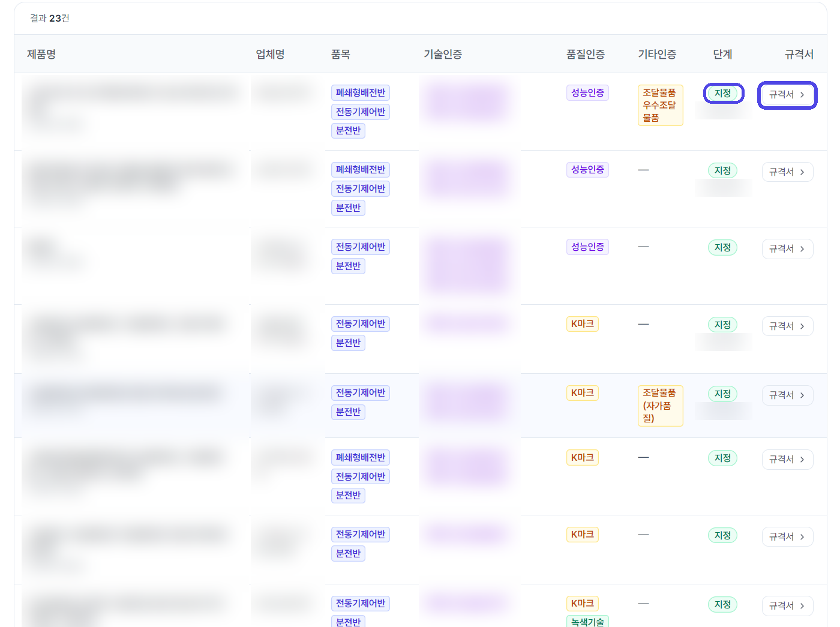Select the 조달물품 (자가품질) tag
This screenshot has height=627, width=840.
660,406
